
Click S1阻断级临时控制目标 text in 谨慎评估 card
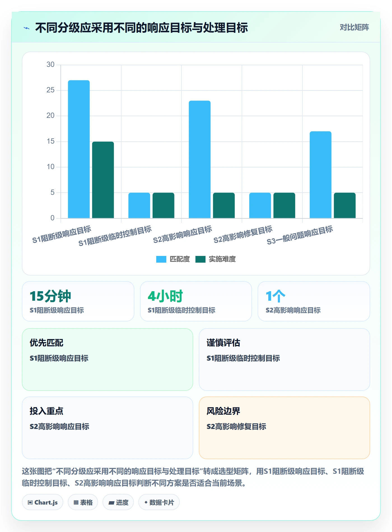243,358
